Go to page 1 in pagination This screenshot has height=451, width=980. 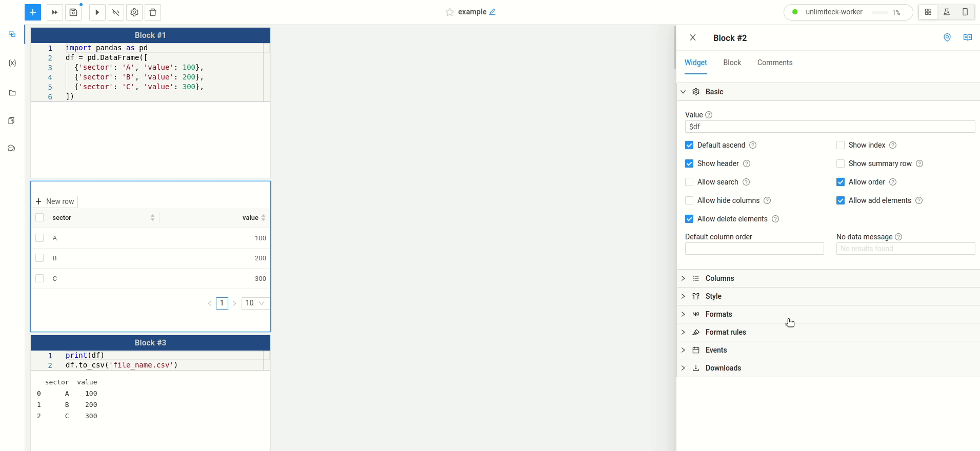pos(222,303)
